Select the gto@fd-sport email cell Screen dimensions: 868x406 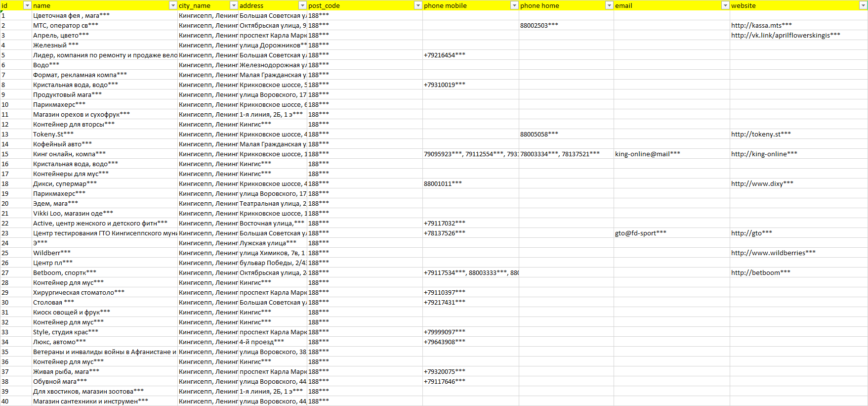click(x=640, y=233)
